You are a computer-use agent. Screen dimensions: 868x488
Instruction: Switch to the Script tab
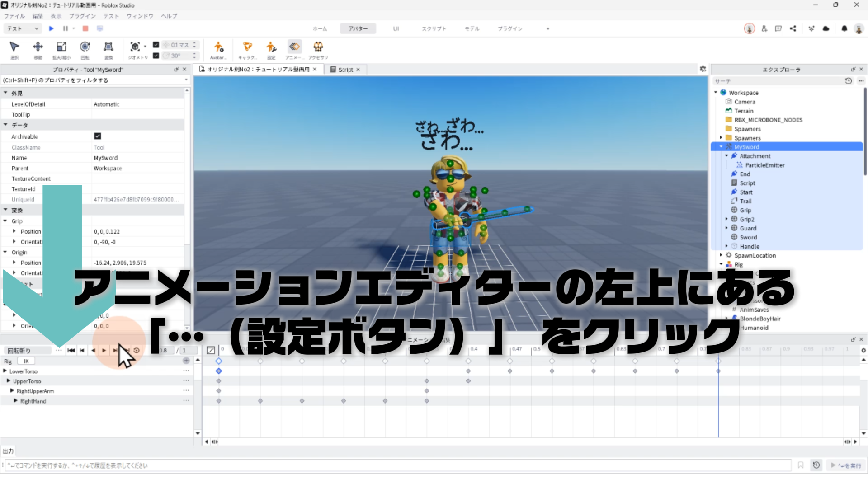pyautogui.click(x=345, y=70)
